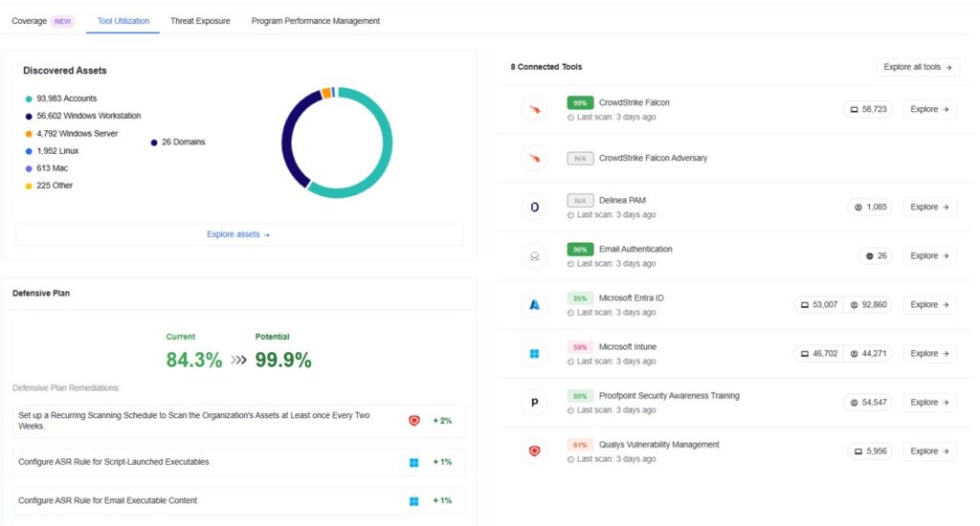Click the Discovered Assets donut chart
Viewport: 980px width, 526px height.
point(336,142)
